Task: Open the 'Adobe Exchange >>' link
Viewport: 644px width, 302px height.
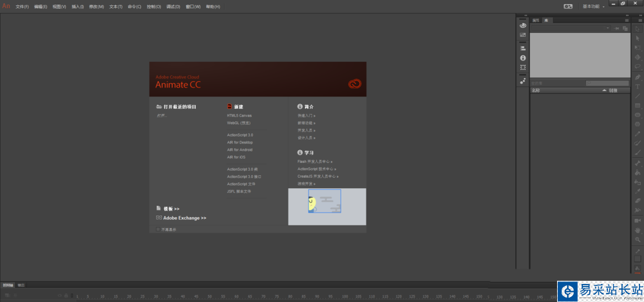Action: 185,218
